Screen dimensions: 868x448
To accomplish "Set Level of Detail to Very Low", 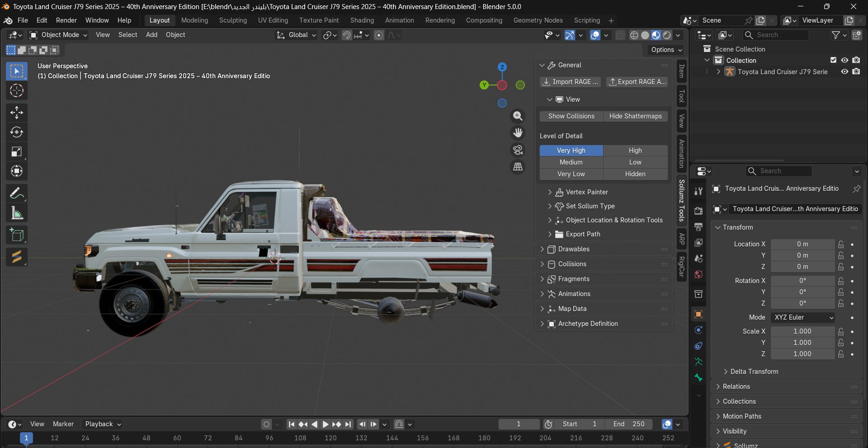I will pos(571,174).
